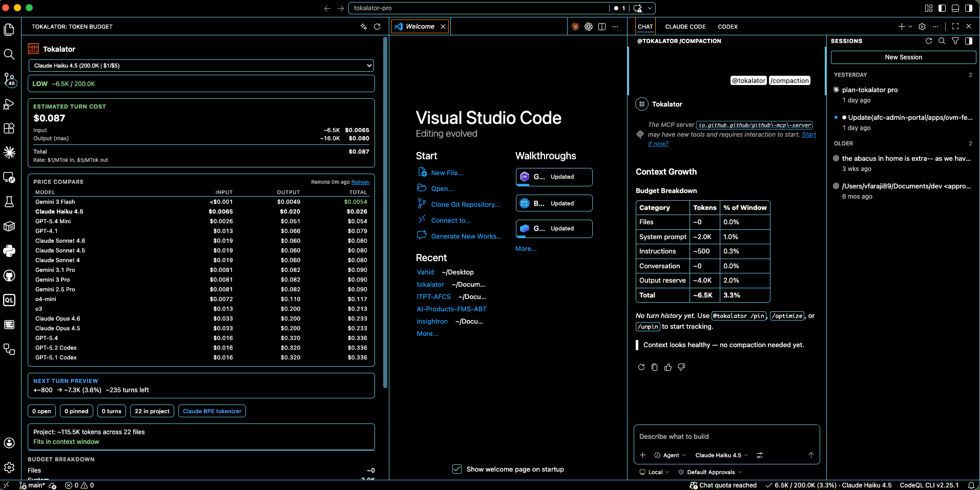Image resolution: width=980 pixels, height=490 pixels.
Task: Open the Python extension view
Action: [x=9, y=251]
